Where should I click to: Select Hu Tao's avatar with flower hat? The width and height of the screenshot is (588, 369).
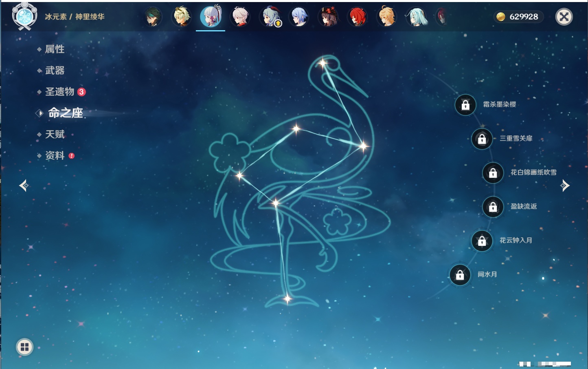coord(328,17)
